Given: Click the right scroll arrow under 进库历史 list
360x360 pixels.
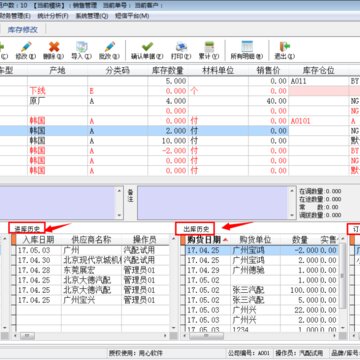Looking at the screenshot, I should point(165,336).
